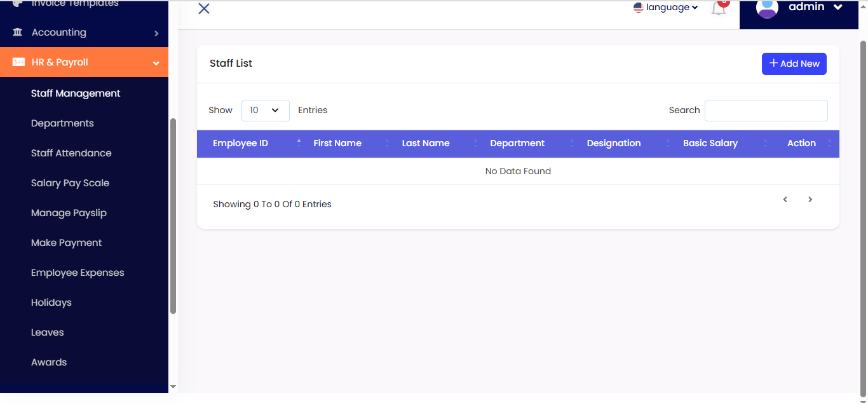
Task: Collapse the HR & Payroll chevron
Action: tap(156, 63)
